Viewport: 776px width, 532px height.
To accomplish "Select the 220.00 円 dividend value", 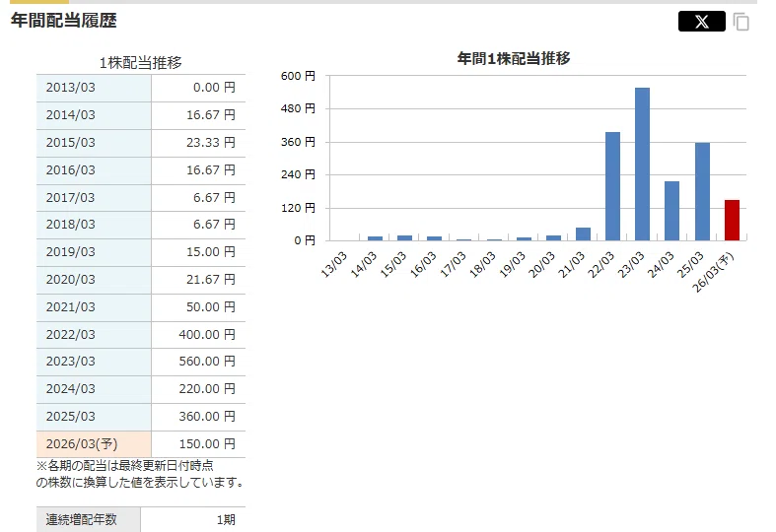I will click(198, 389).
